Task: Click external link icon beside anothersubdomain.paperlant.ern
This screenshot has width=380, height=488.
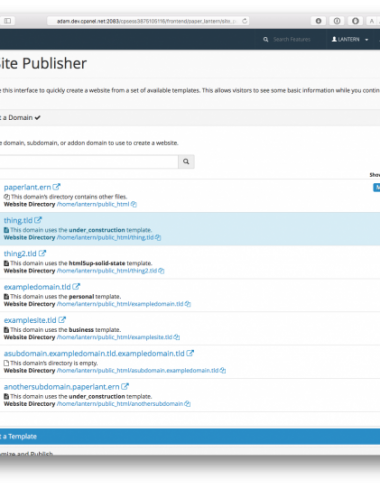Action: [x=125, y=387]
